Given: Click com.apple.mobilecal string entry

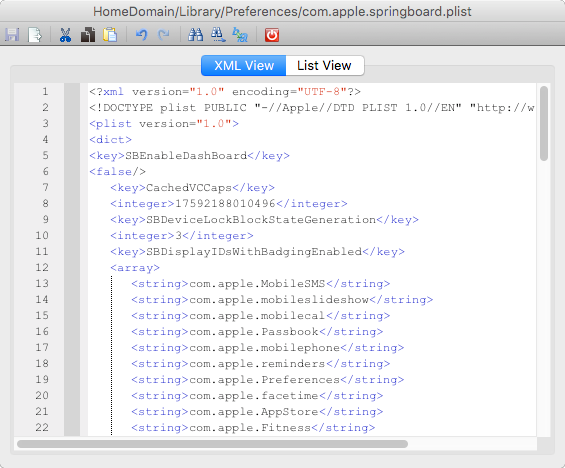Looking at the screenshot, I should [261, 316].
